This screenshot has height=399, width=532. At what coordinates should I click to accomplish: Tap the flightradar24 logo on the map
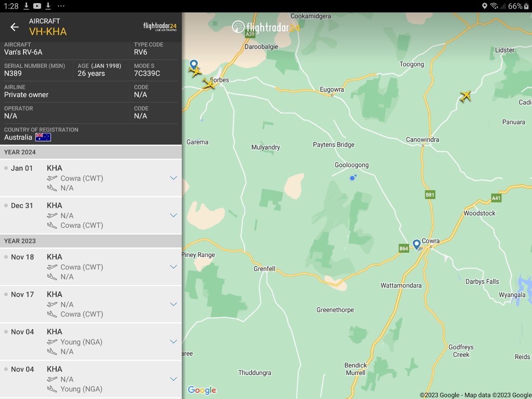coord(266,27)
